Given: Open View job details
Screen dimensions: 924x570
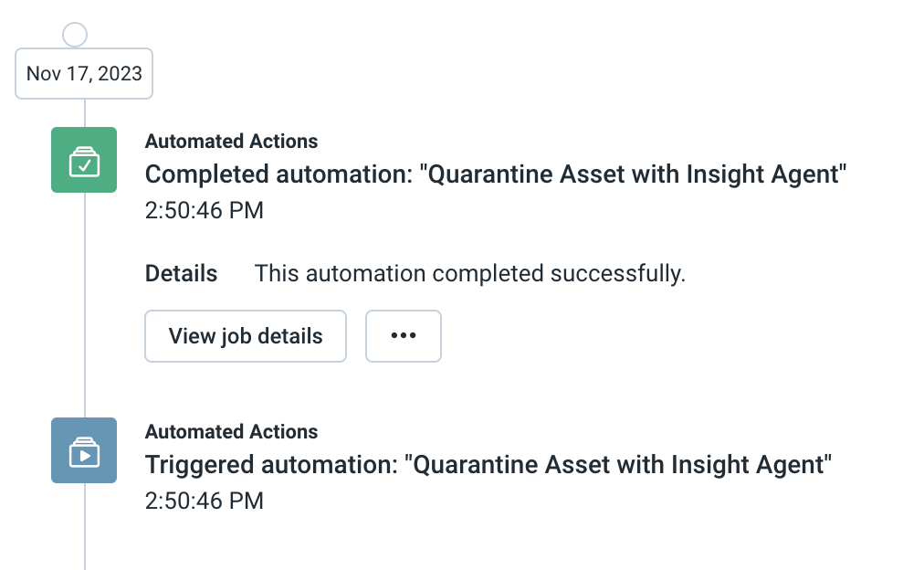Looking at the screenshot, I should click(246, 336).
